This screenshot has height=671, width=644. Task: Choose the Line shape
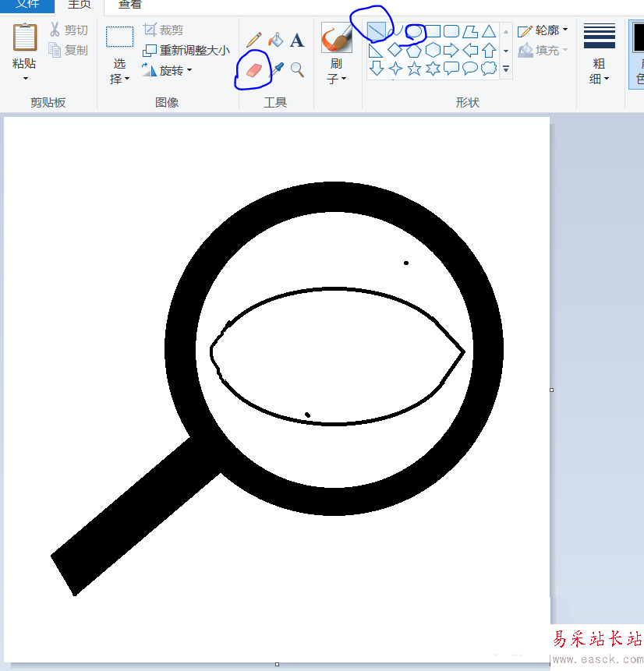pyautogui.click(x=376, y=31)
